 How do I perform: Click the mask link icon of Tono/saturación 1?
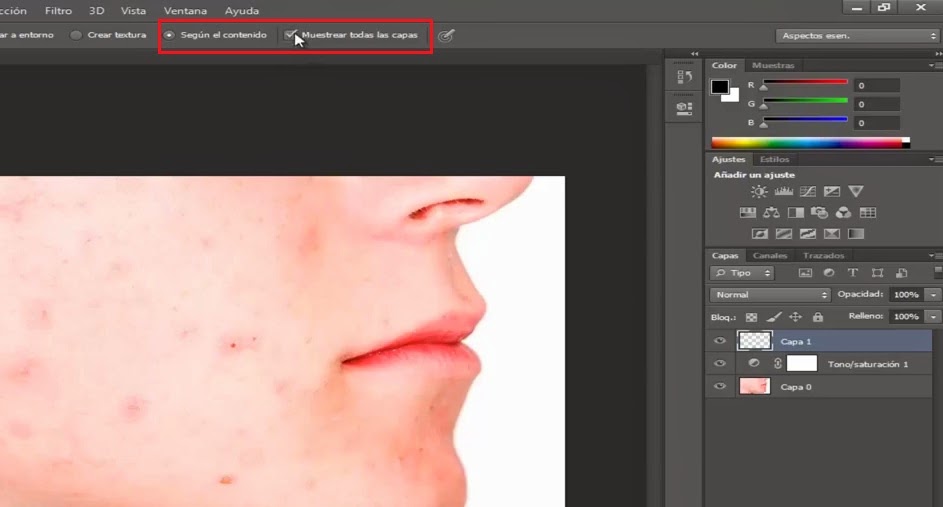pos(777,363)
